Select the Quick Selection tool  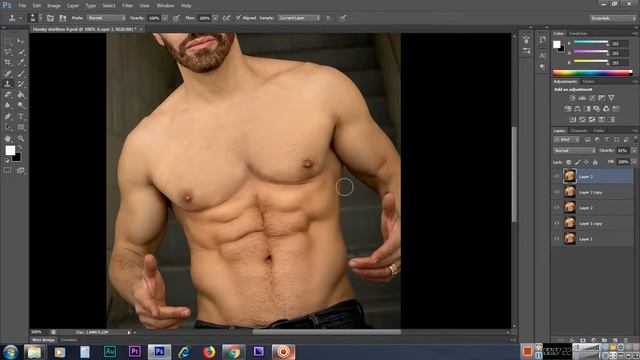click(x=20, y=51)
